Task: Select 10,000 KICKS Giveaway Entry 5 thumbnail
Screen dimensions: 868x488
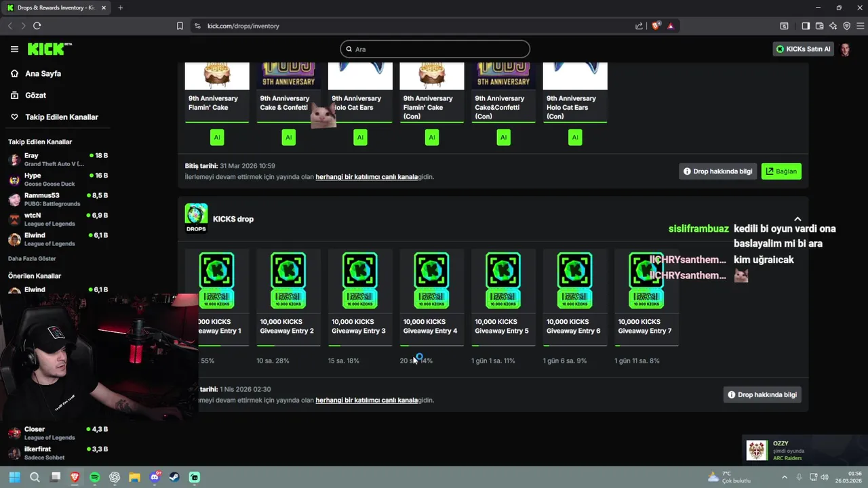Action: [x=503, y=280]
